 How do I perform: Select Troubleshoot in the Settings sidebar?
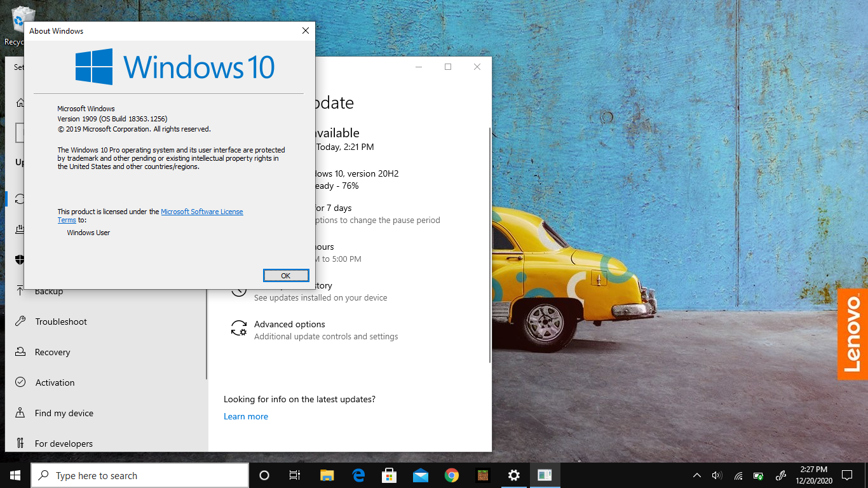[x=61, y=322]
